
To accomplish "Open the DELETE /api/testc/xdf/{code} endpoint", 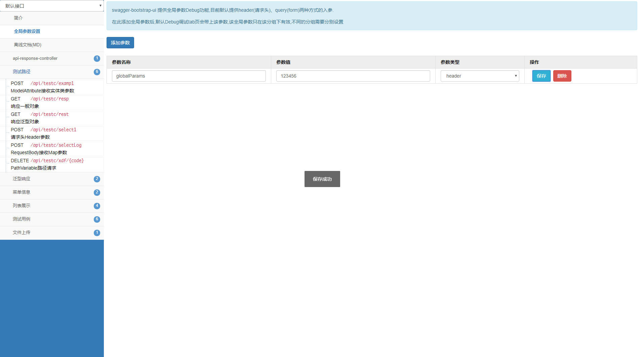I will coord(55,164).
